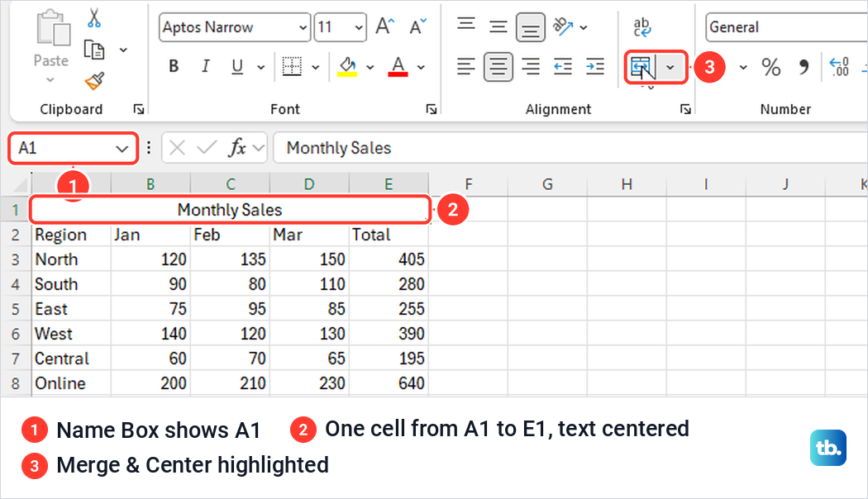The height and width of the screenshot is (499, 868).
Task: Click the Orientation text angle icon
Action: pos(563,26)
